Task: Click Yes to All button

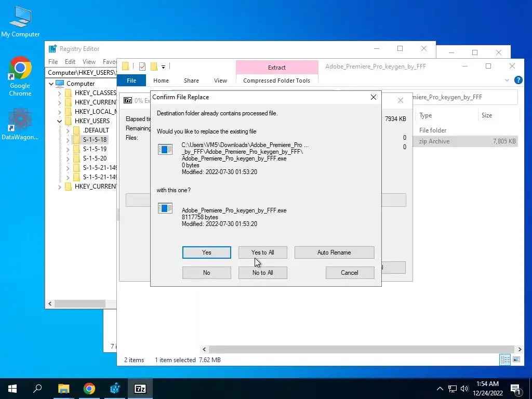Action: [262, 252]
